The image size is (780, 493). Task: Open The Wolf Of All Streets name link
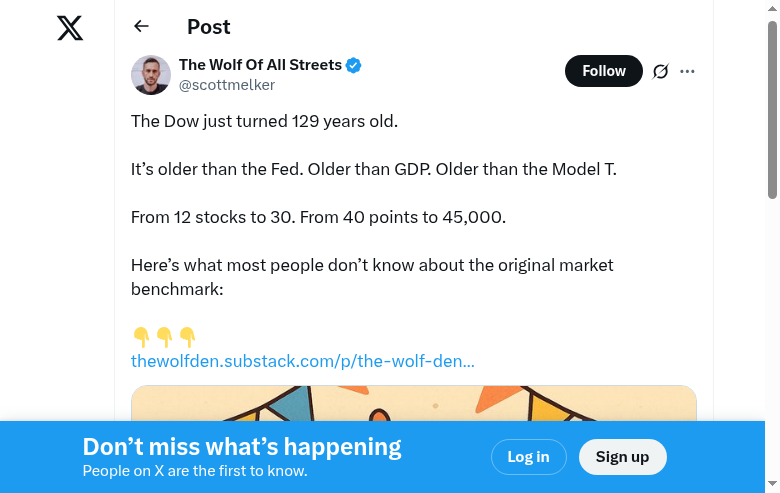[260, 65]
